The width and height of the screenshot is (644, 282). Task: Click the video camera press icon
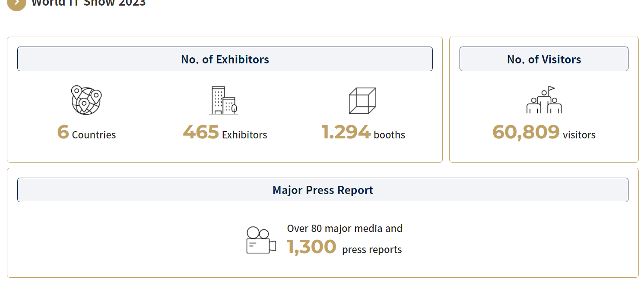click(261, 240)
